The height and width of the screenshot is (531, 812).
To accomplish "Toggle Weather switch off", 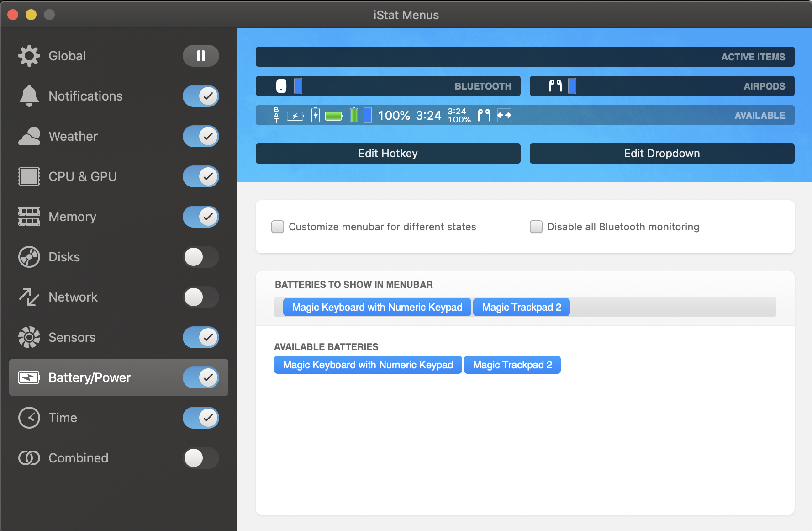I will pyautogui.click(x=201, y=136).
